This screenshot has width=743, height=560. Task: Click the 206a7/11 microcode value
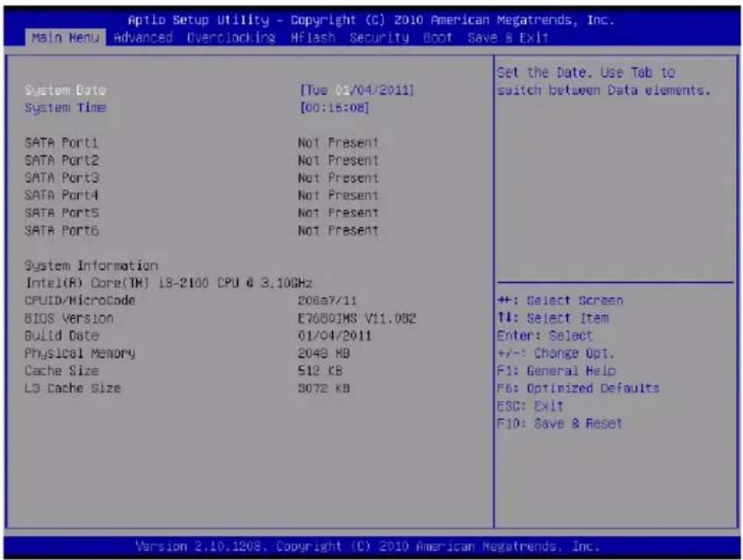click(327, 301)
